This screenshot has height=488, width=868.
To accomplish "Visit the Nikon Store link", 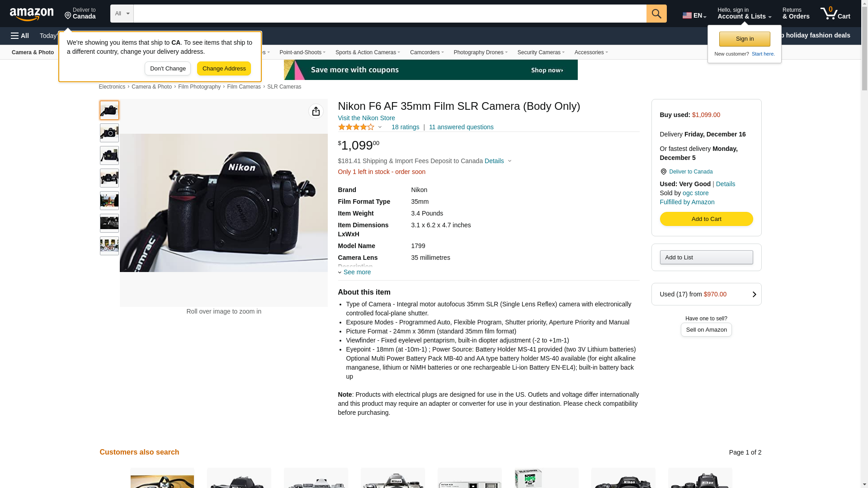I will click(x=366, y=118).
